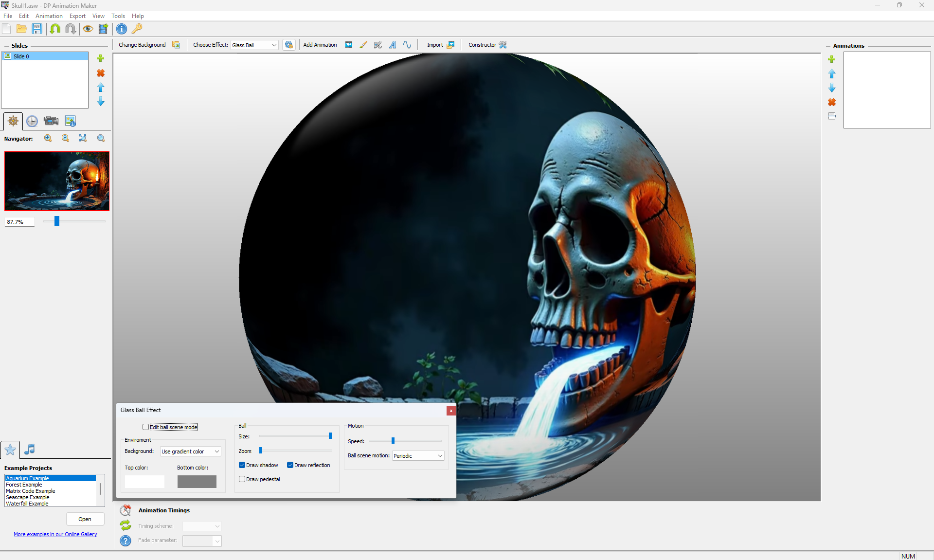Screen dimensions: 934x560
Task: Click the zoom in magnifier in the Navigator
Action: point(48,138)
